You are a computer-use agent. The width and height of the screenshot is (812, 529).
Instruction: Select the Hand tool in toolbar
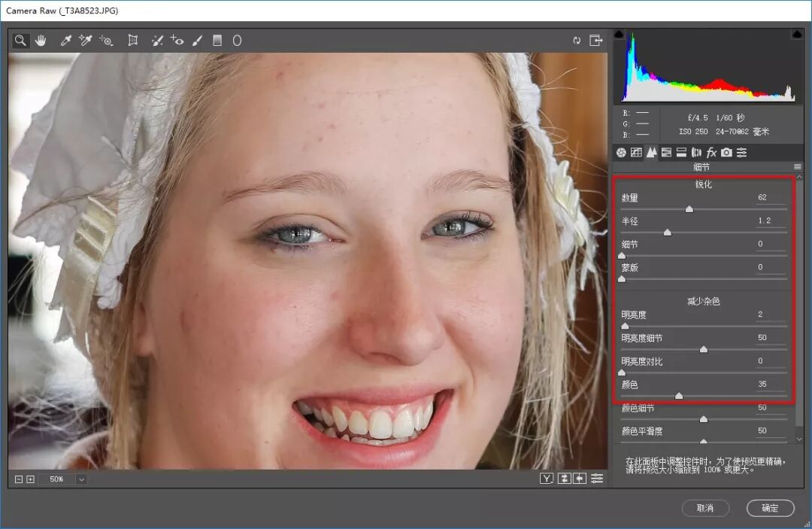41,41
